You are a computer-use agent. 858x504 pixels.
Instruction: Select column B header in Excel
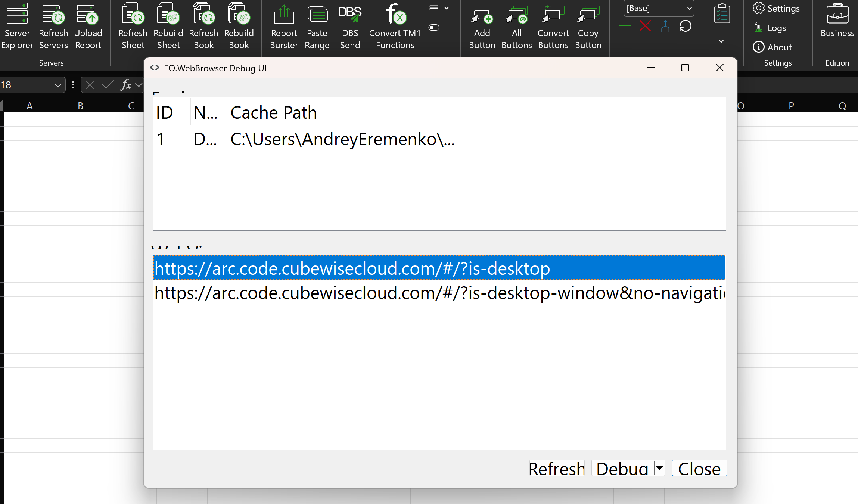coord(80,106)
